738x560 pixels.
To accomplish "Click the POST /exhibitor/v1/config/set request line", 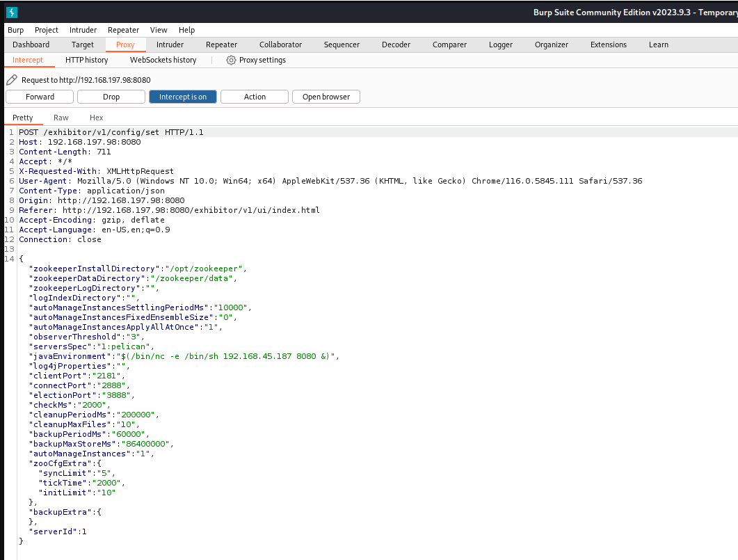I will click(x=111, y=132).
